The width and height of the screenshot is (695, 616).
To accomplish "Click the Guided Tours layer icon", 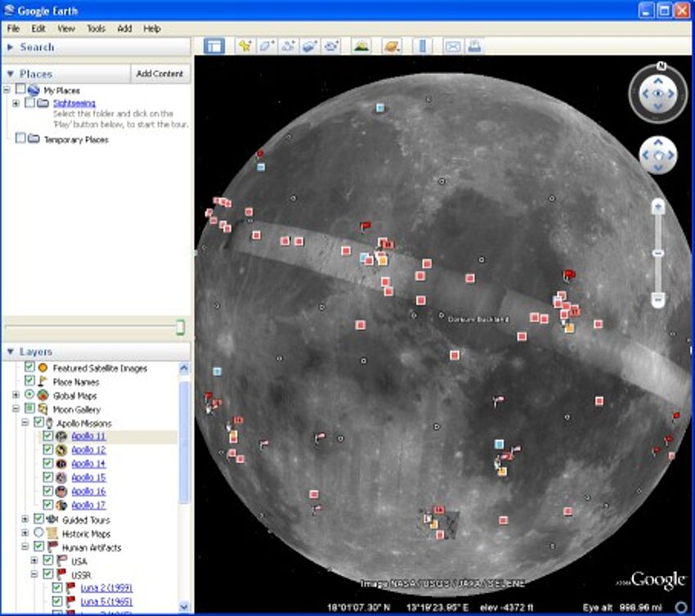I will click(52, 519).
